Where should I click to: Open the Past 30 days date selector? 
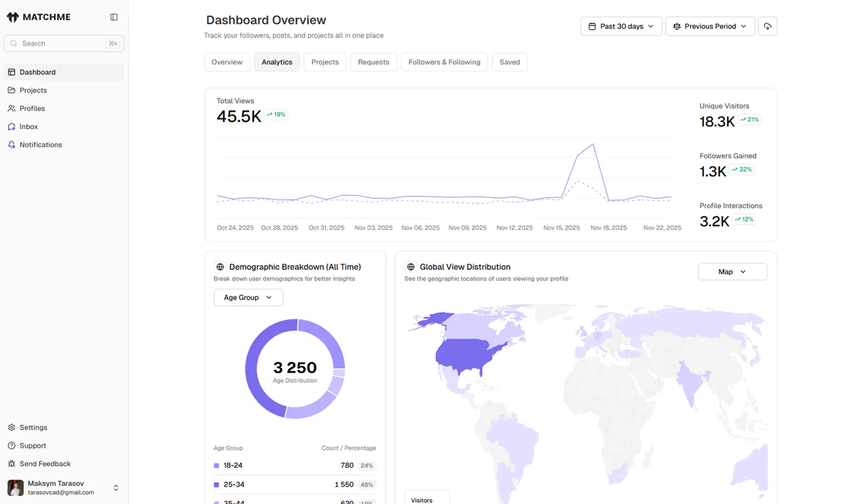pos(621,26)
